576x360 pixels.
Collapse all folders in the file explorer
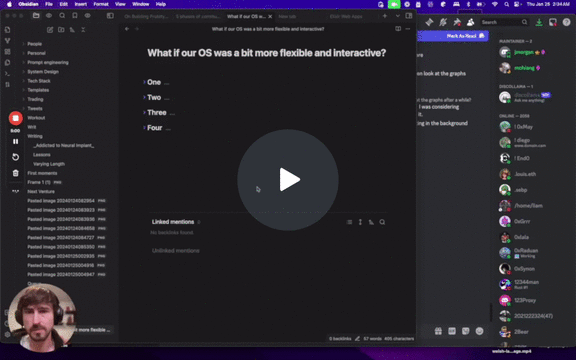tap(83, 30)
